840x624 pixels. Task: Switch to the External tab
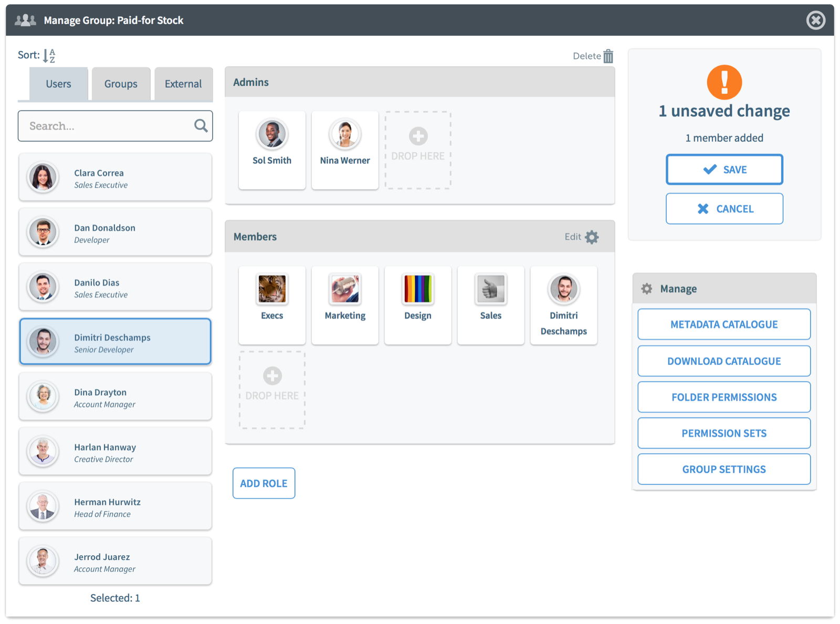point(183,84)
